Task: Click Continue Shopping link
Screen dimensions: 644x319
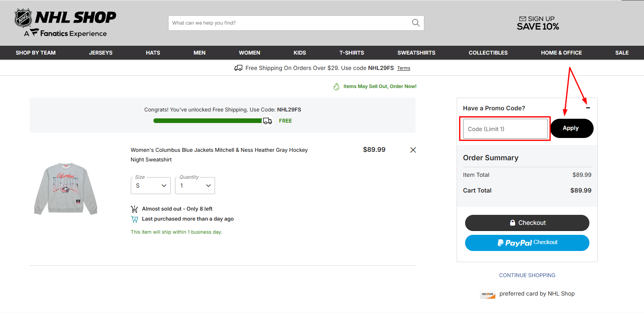Action: 527,275
